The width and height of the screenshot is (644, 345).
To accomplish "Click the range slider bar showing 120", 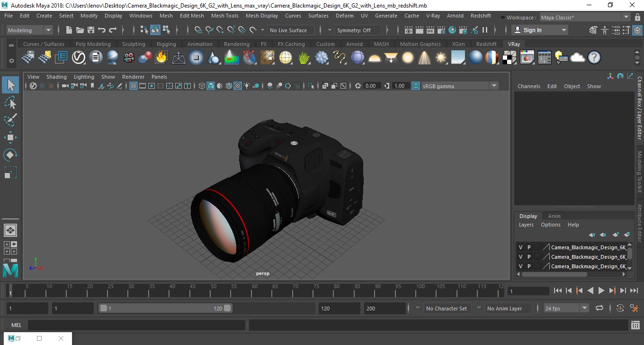I will (165, 308).
